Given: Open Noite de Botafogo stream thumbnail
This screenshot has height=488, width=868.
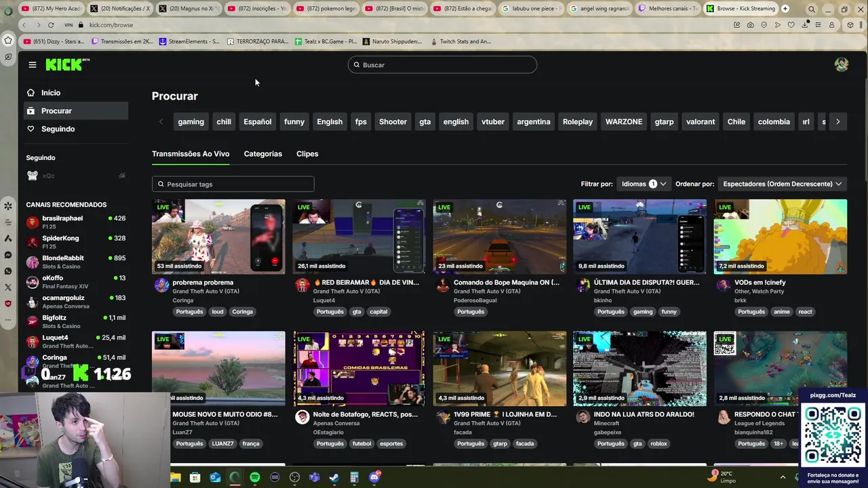Looking at the screenshot, I should tap(359, 369).
